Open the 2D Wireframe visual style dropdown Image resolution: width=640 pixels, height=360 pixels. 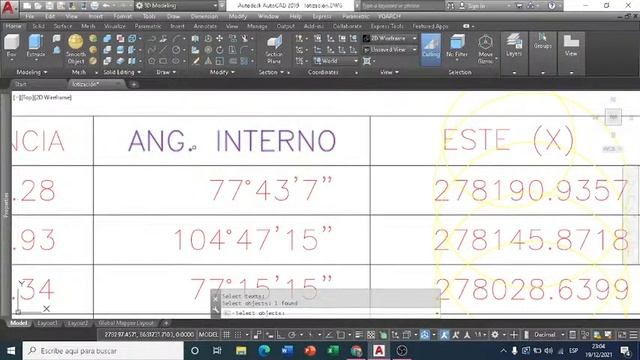[x=391, y=38]
